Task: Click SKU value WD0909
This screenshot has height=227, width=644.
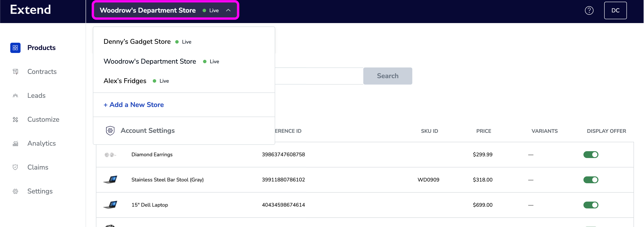Action: coord(428,180)
